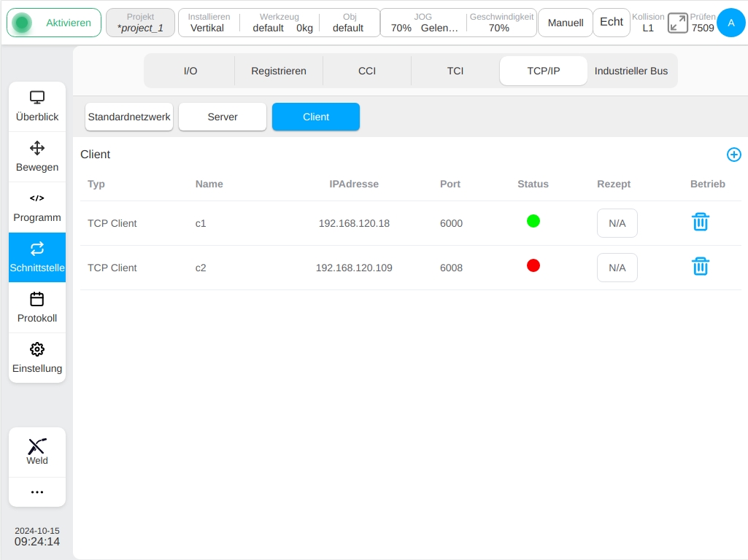This screenshot has height=560, width=748.
Task: Open Obj default selector
Action: pyautogui.click(x=350, y=23)
